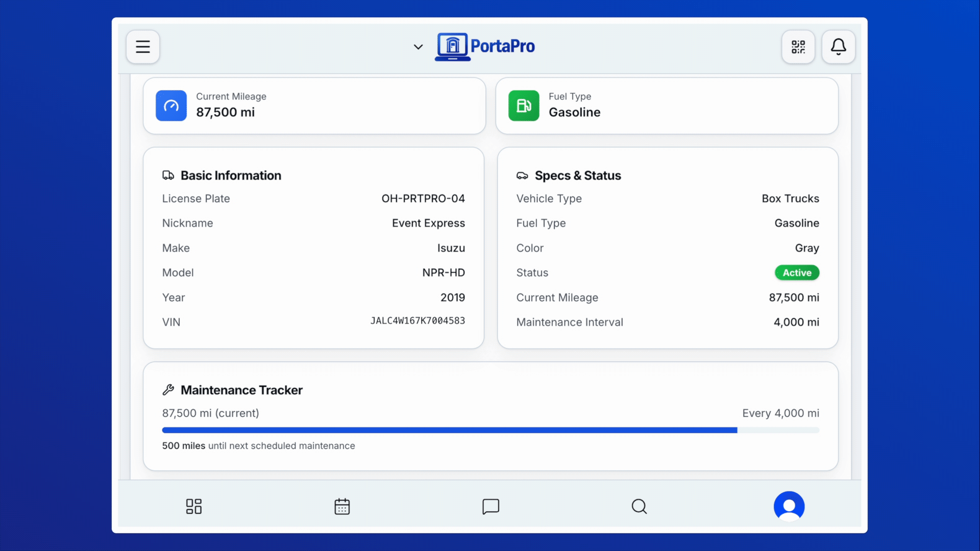
Task: Open user profile avatar
Action: point(789,506)
